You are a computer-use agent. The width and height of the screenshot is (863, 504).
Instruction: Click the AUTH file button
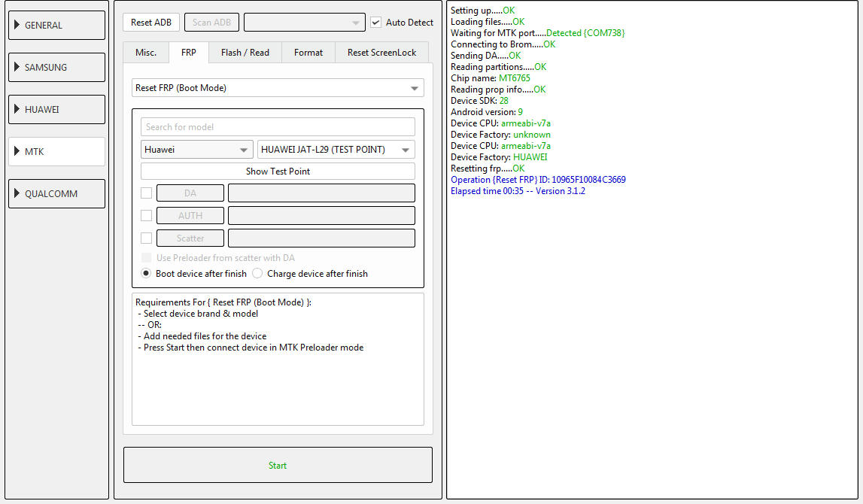pos(190,216)
